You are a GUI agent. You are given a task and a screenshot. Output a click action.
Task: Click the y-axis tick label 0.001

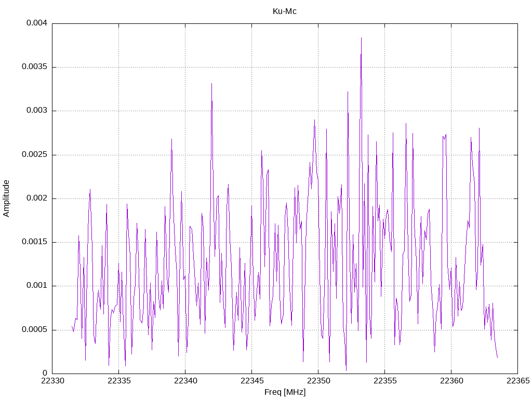click(37, 286)
